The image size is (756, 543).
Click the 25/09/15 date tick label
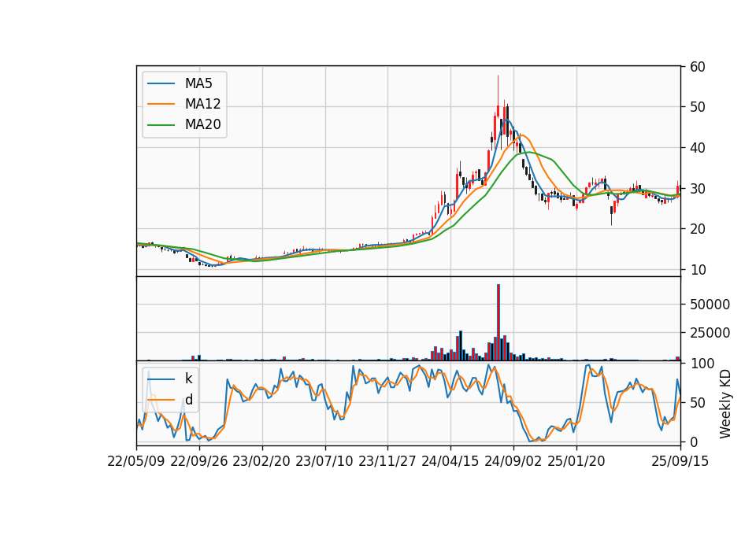coord(680,461)
